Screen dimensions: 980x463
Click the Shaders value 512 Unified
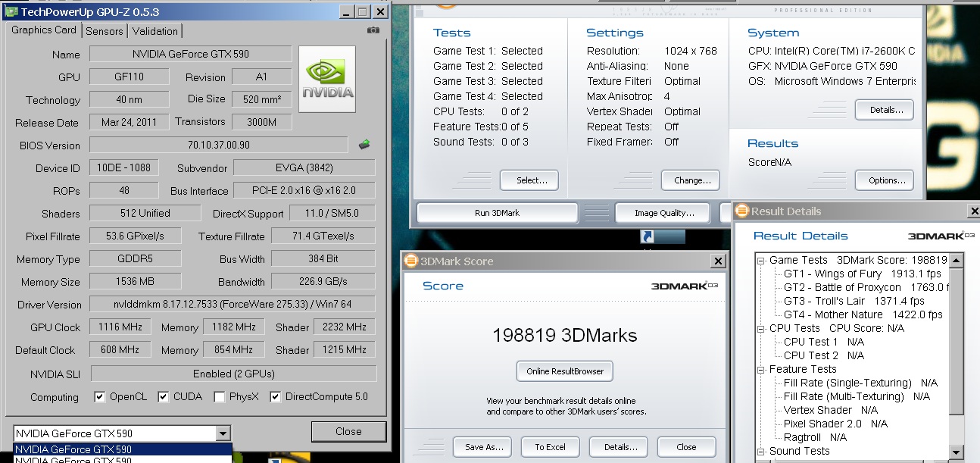click(145, 213)
